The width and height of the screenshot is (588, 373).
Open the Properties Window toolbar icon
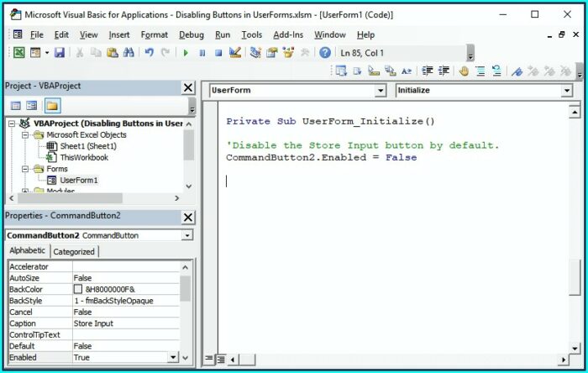click(272, 52)
